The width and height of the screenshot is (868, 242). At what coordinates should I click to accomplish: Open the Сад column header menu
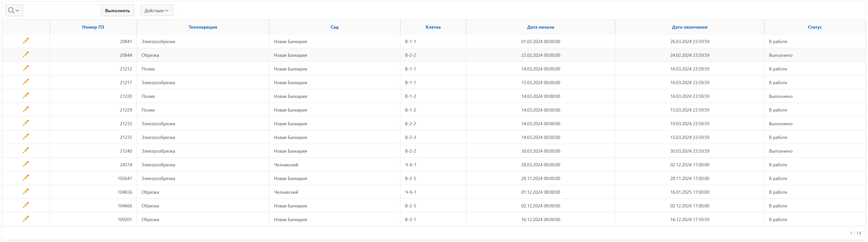coord(335,27)
